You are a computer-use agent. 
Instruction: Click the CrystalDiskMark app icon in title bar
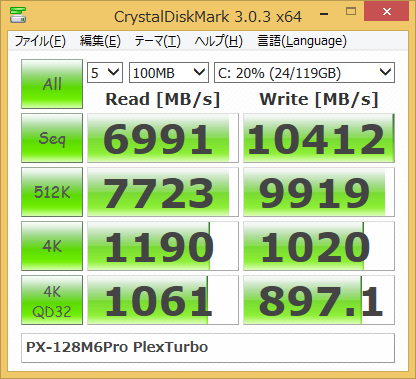pos(18,15)
